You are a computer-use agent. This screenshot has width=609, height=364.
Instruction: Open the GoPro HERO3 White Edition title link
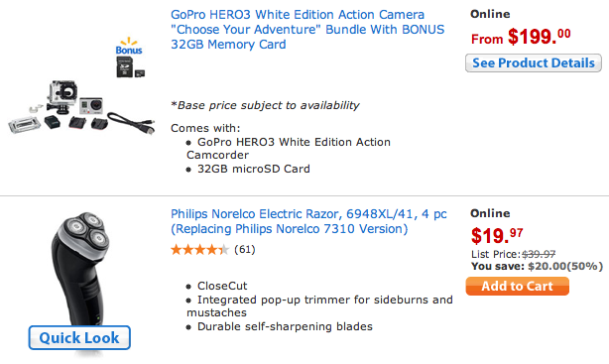[x=307, y=30]
